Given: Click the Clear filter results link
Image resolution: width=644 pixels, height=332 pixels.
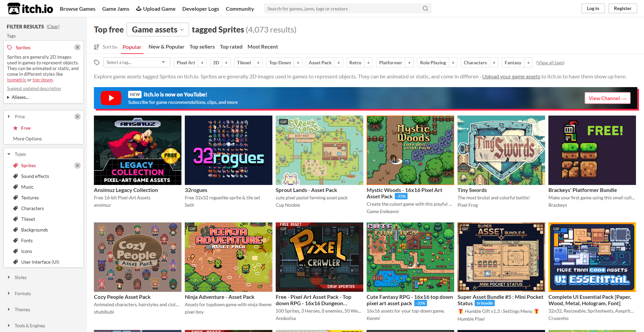Looking at the screenshot, I should 53,26.
